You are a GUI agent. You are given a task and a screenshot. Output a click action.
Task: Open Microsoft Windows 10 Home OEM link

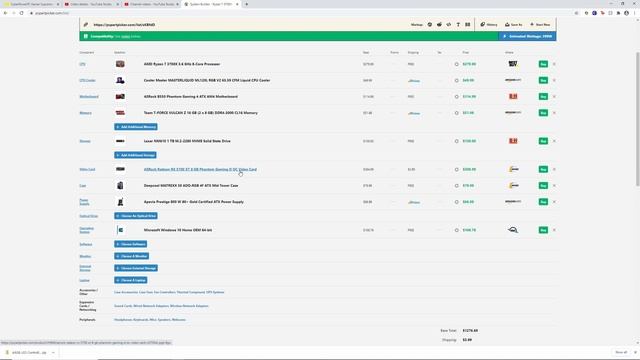click(x=178, y=230)
